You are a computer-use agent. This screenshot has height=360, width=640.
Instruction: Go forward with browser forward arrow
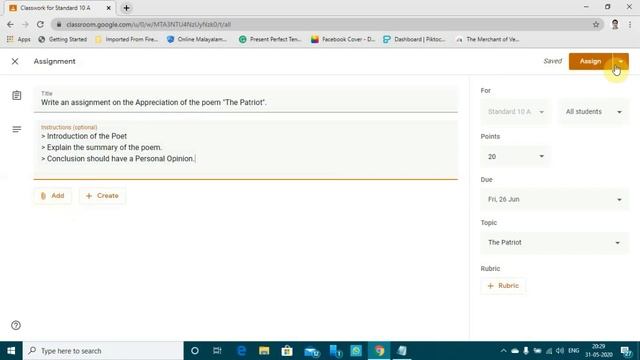(25, 24)
